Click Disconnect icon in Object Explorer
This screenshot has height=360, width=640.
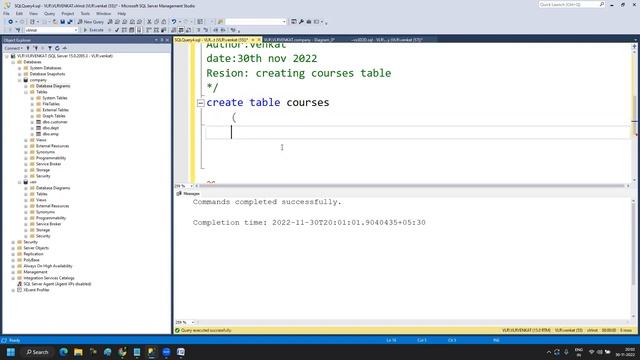[x=36, y=48]
